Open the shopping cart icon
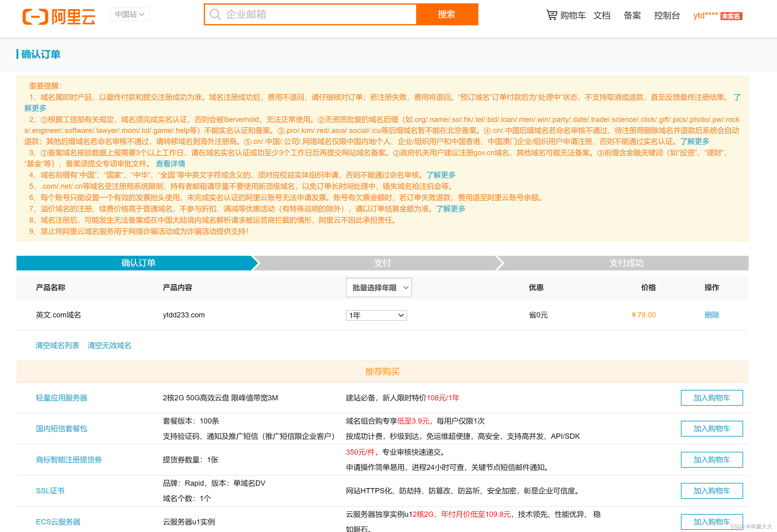Screen dimensions: 777x532 point(551,15)
